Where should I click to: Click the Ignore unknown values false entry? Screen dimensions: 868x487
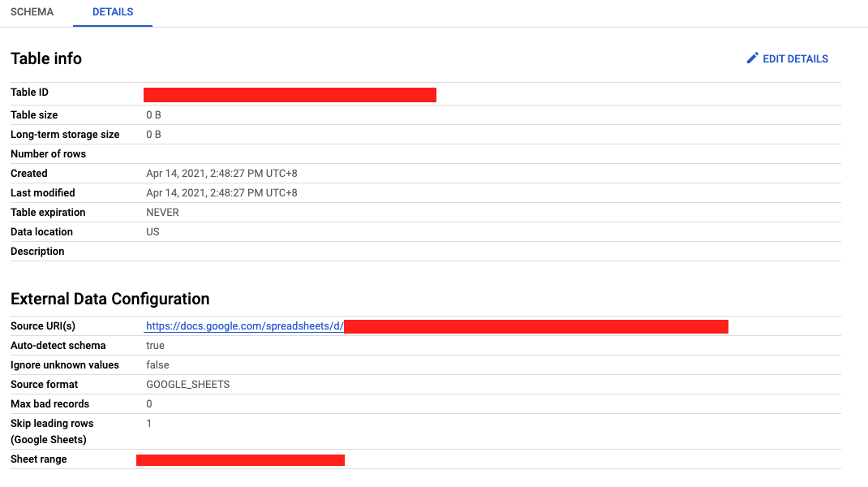coord(157,364)
